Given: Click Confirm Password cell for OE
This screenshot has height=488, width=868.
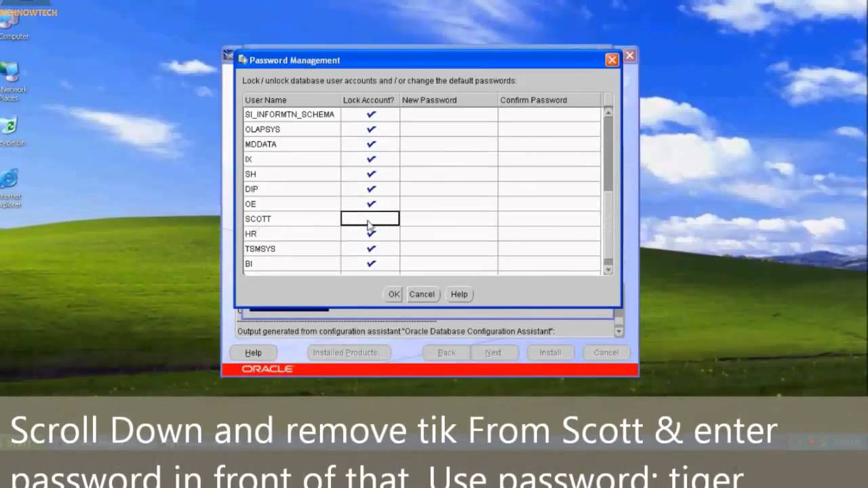Looking at the screenshot, I should pos(549,204).
